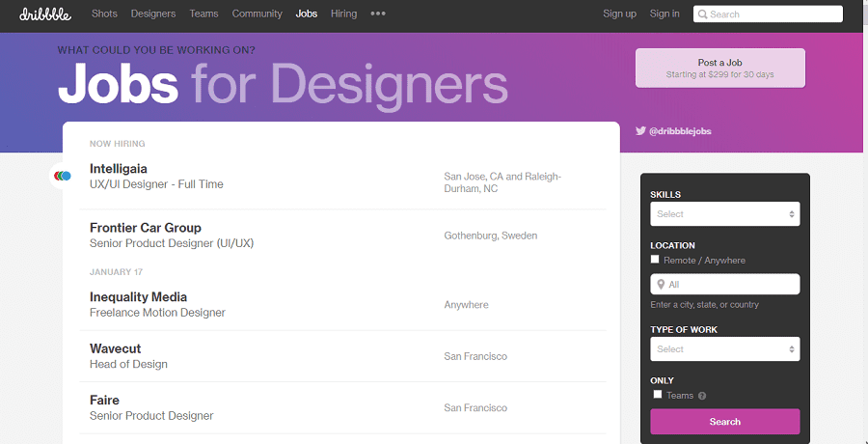Click 'Head of Design' text
868x444 pixels.
(128, 364)
